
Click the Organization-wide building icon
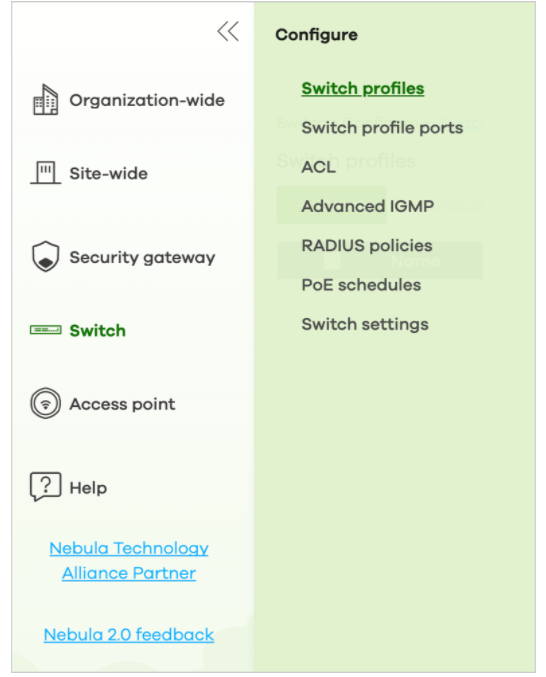pyautogui.click(x=45, y=100)
